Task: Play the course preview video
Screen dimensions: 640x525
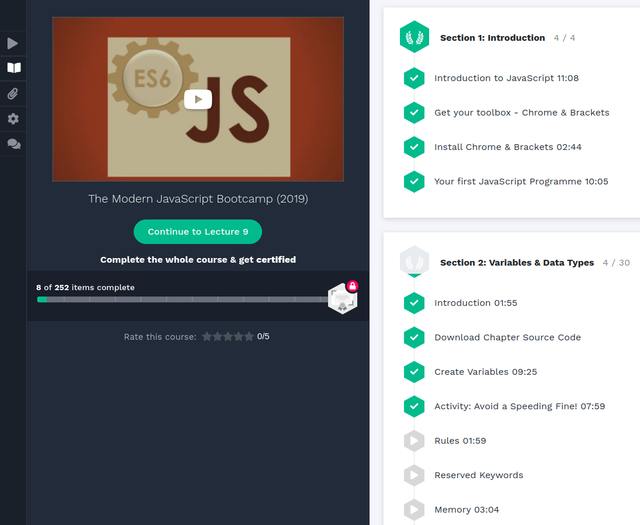Action: 198,99
